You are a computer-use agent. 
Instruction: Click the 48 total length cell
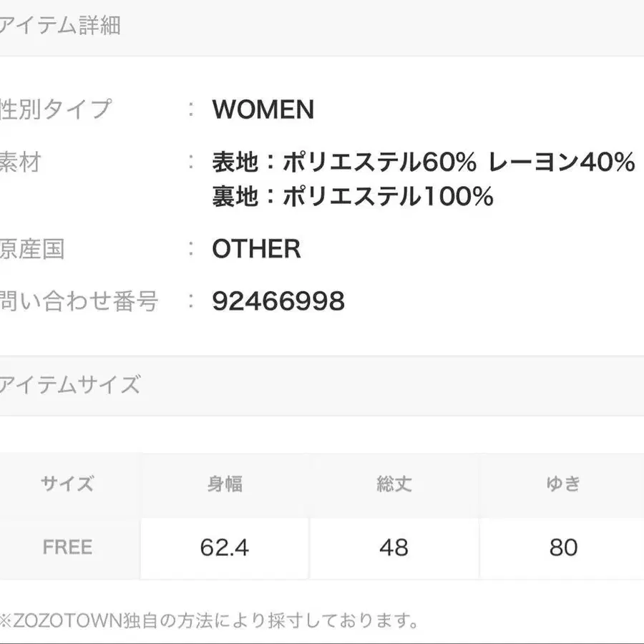point(394,547)
